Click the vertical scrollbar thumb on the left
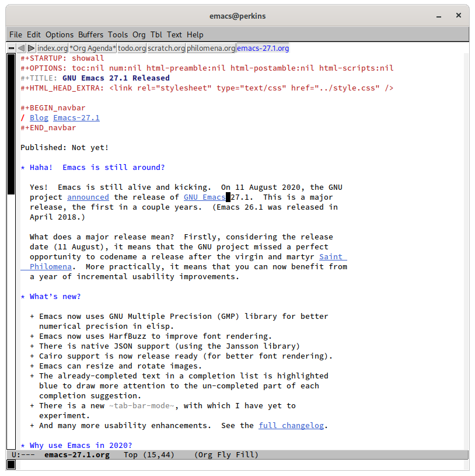 [11, 123]
